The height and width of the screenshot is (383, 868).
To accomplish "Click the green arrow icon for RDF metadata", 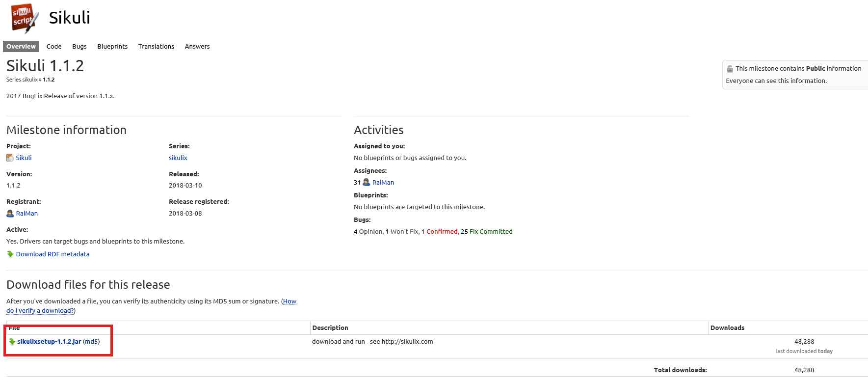I will tap(10, 254).
